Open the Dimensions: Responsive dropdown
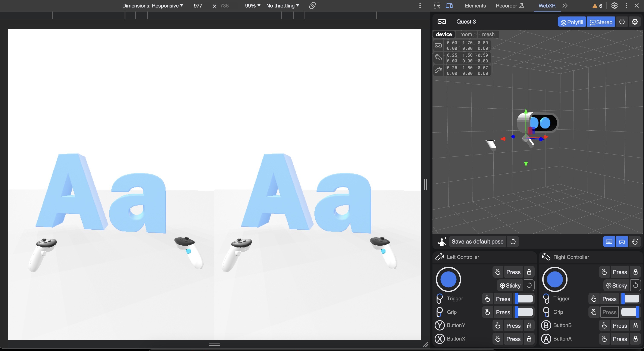644x351 pixels. (153, 6)
